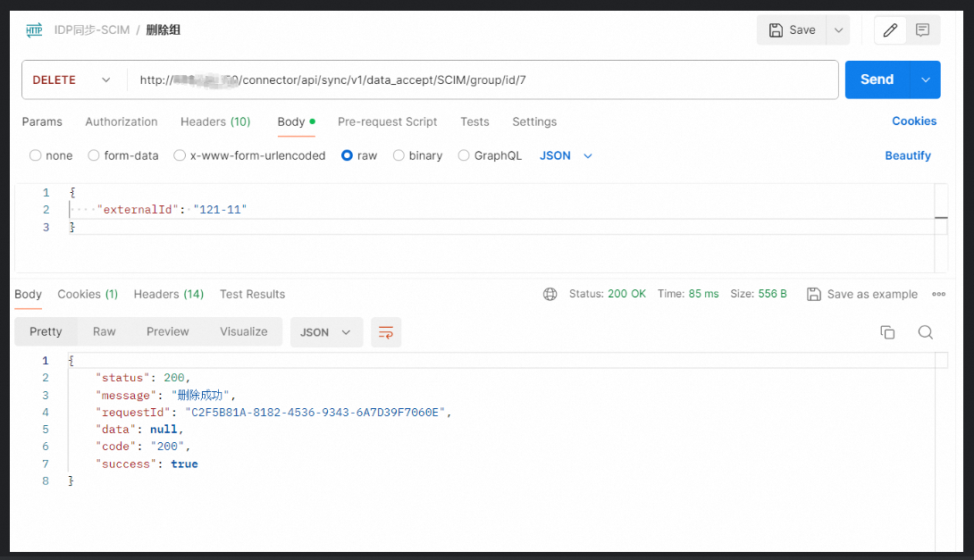Click Save as example
Viewport: 974px width, 560px height.
(x=862, y=294)
